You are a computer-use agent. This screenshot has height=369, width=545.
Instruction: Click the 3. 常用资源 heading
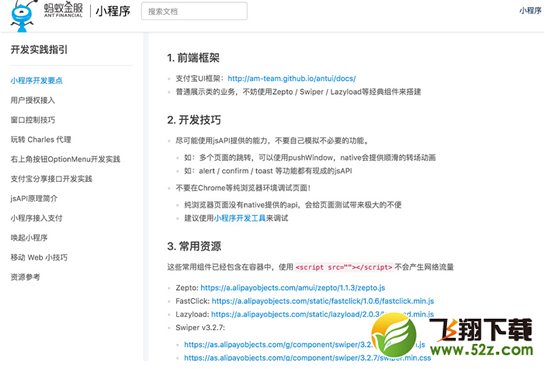coord(194,246)
